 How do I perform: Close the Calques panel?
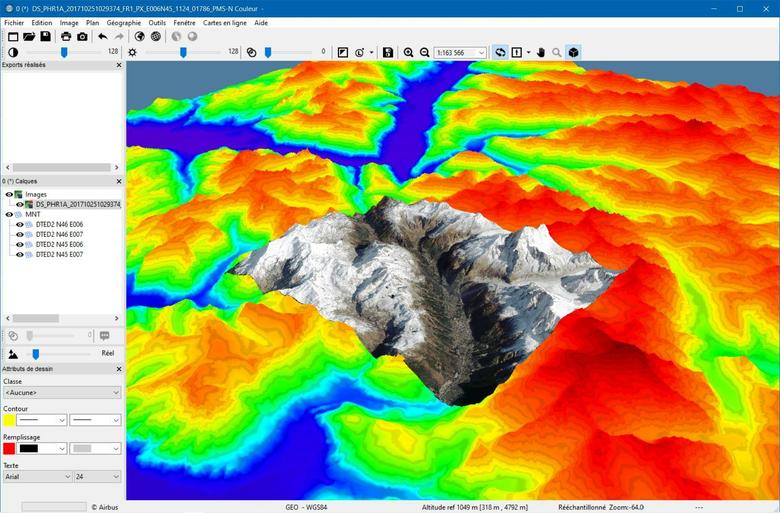click(119, 182)
